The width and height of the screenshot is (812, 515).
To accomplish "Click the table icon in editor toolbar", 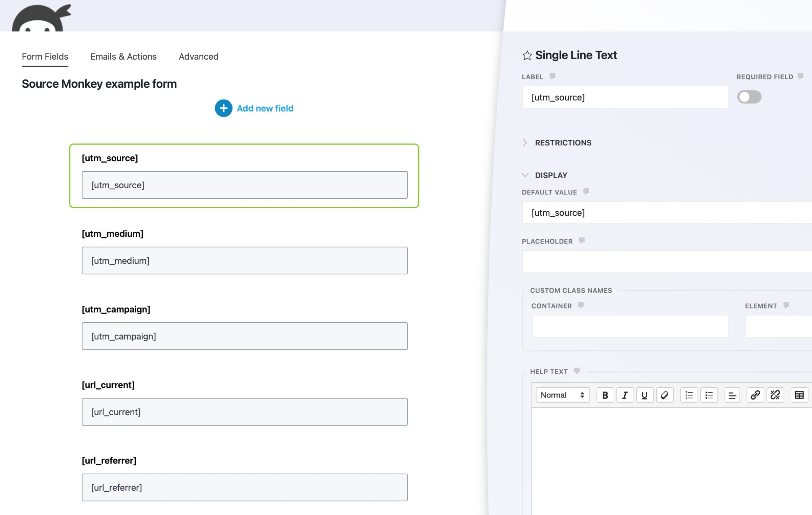I will [799, 395].
